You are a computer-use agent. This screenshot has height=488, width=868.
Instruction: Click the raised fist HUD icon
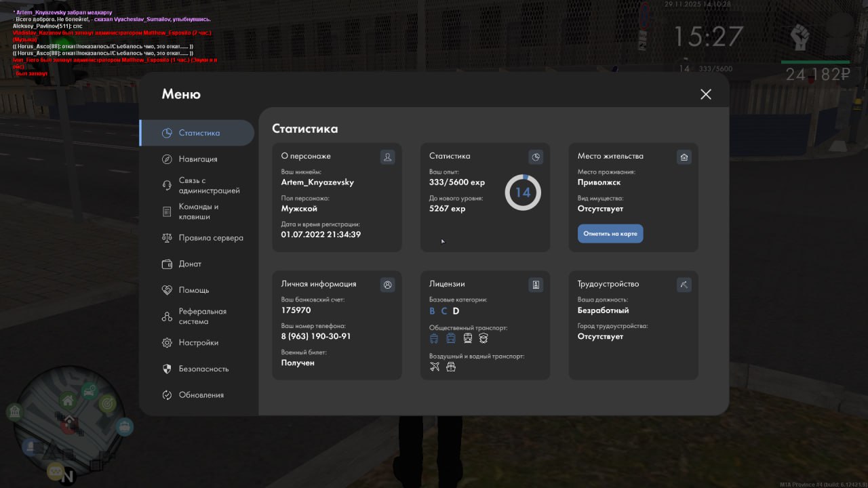click(801, 37)
